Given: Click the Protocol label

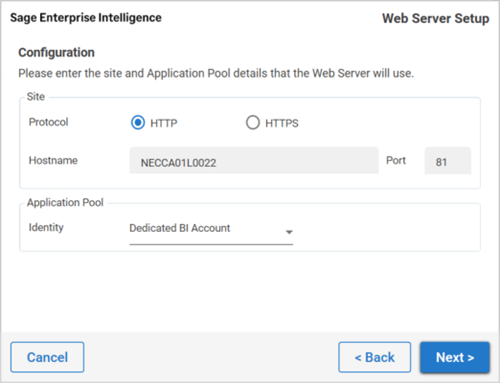Looking at the screenshot, I should [x=48, y=122].
